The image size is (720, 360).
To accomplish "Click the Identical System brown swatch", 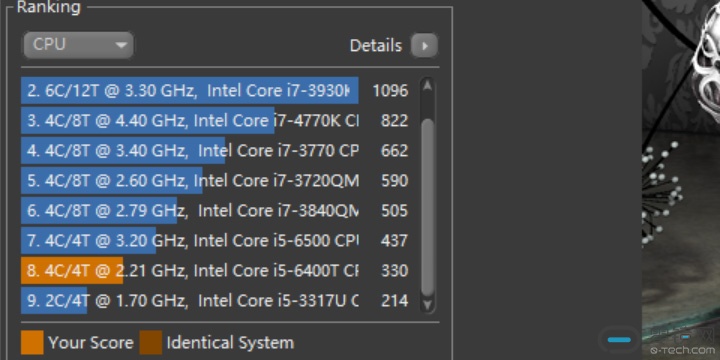I will coord(151,343).
